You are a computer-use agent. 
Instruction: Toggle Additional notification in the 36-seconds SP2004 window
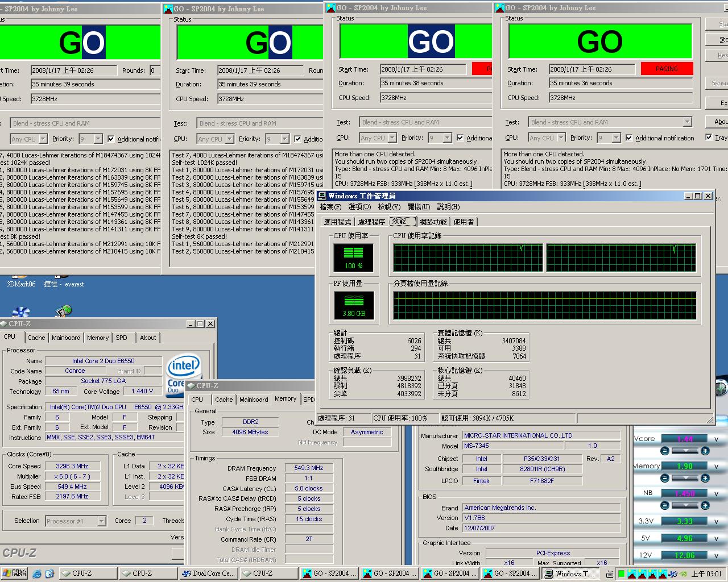click(x=629, y=138)
